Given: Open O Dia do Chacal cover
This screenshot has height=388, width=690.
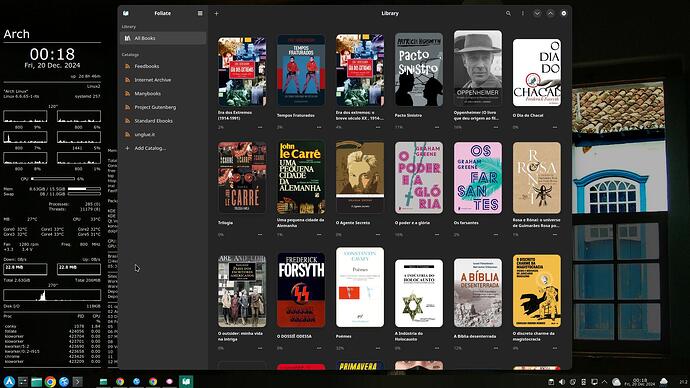Looking at the screenshot, I should point(537,73).
